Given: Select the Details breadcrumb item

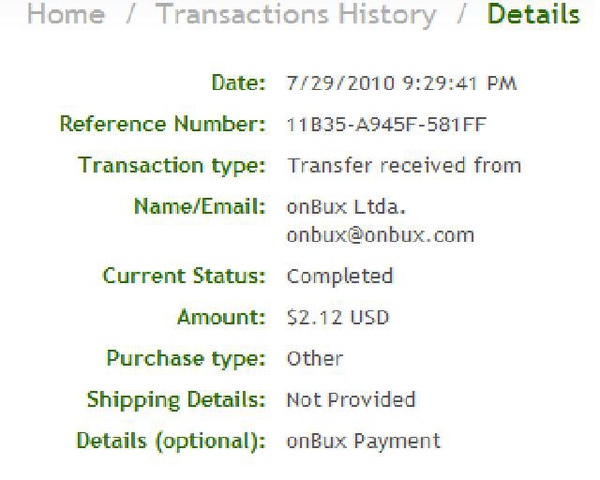Looking at the screenshot, I should [x=533, y=14].
